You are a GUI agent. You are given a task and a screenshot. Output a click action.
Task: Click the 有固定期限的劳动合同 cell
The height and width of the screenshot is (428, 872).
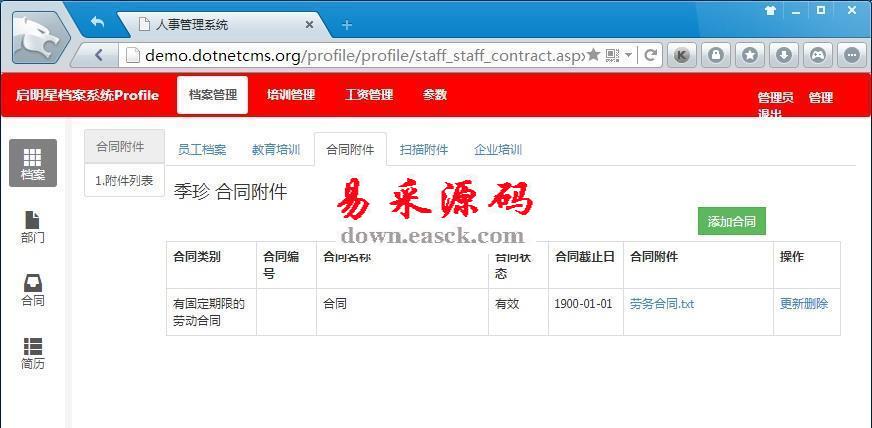[x=209, y=312]
